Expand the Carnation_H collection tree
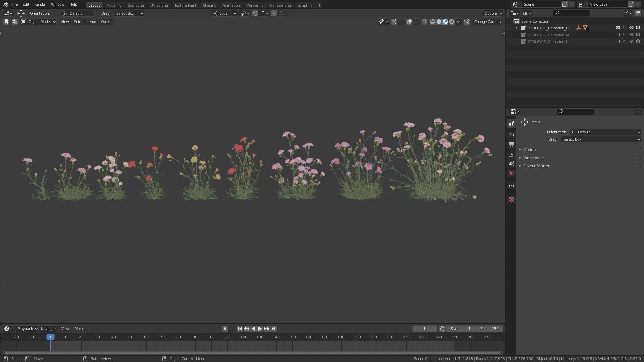This screenshot has height=362, width=644. coord(517,28)
